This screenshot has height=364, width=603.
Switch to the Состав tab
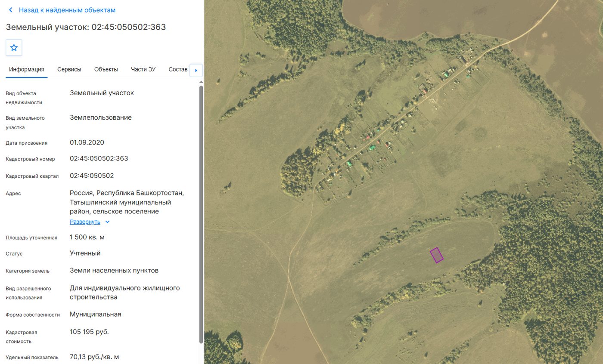click(x=178, y=69)
